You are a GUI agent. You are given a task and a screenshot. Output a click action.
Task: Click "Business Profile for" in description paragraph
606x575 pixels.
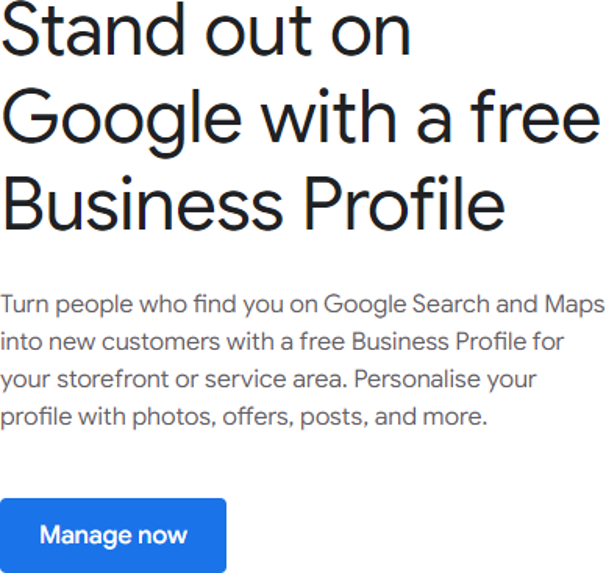(x=458, y=342)
